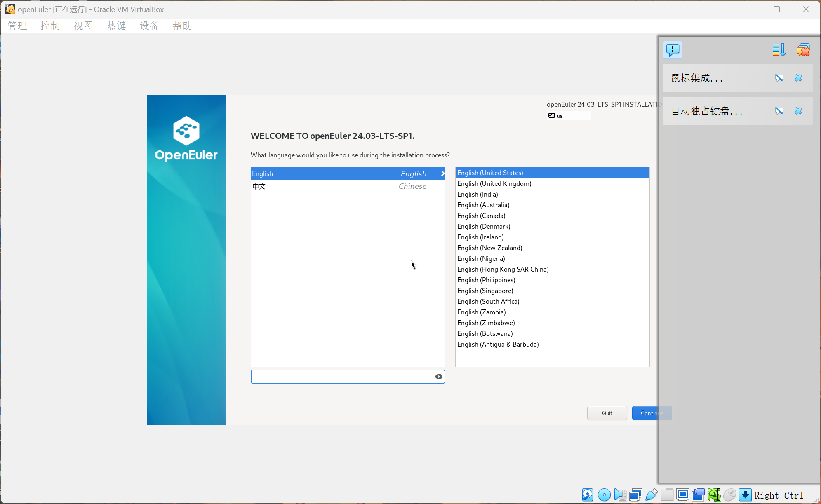Image resolution: width=821 pixels, height=504 pixels.
Task: Disable showing 自动独占键盘 message again
Action: [x=779, y=111]
